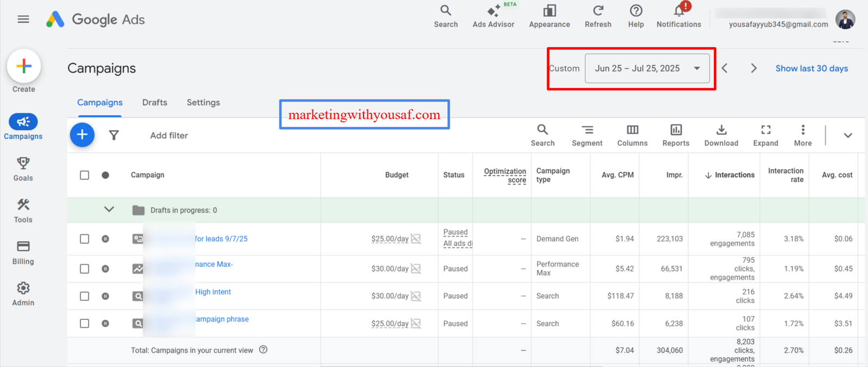This screenshot has width=868, height=367.
Task: Switch to the Settings tab
Action: 203,102
